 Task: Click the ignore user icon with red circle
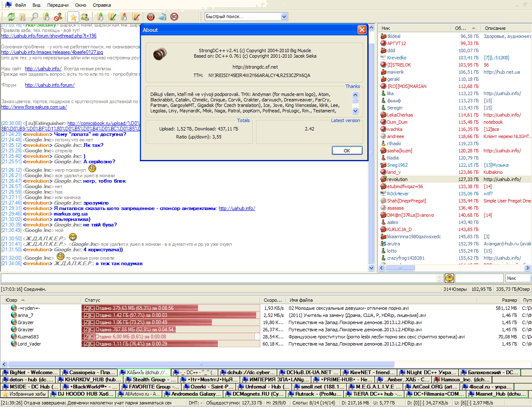(x=58, y=17)
